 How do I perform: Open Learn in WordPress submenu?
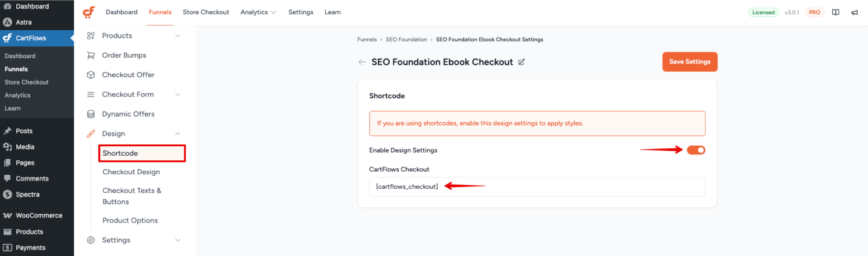coord(13,108)
